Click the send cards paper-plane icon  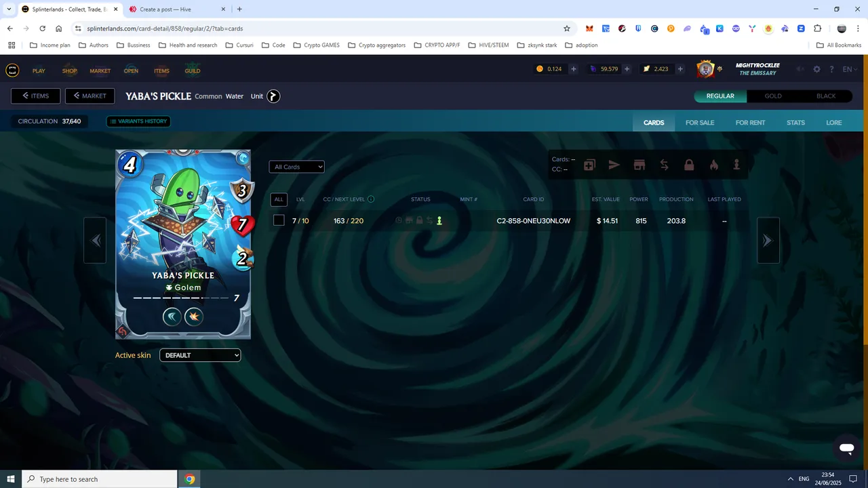pos(614,165)
